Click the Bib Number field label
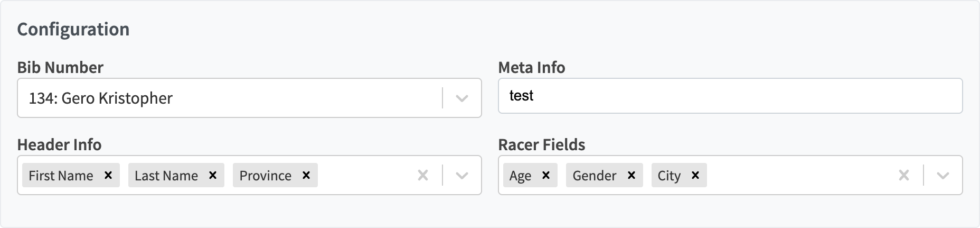980x228 pixels. [60, 67]
